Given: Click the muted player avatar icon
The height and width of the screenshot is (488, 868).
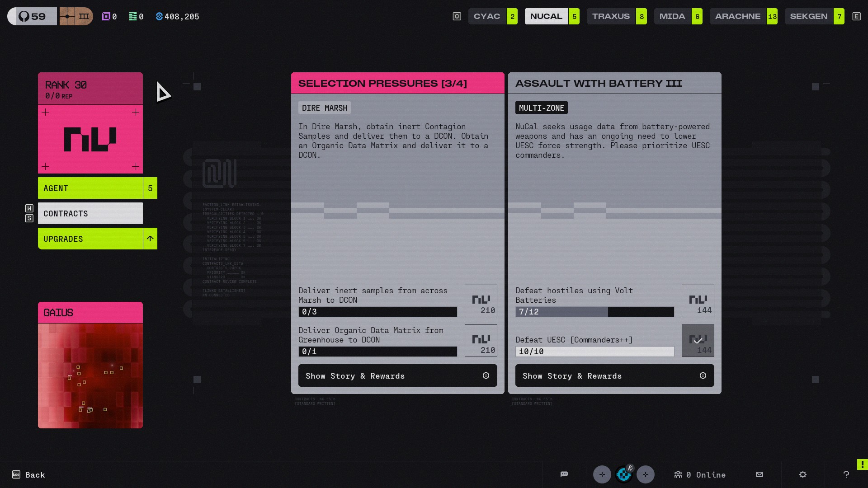Looking at the screenshot, I should (x=624, y=474).
